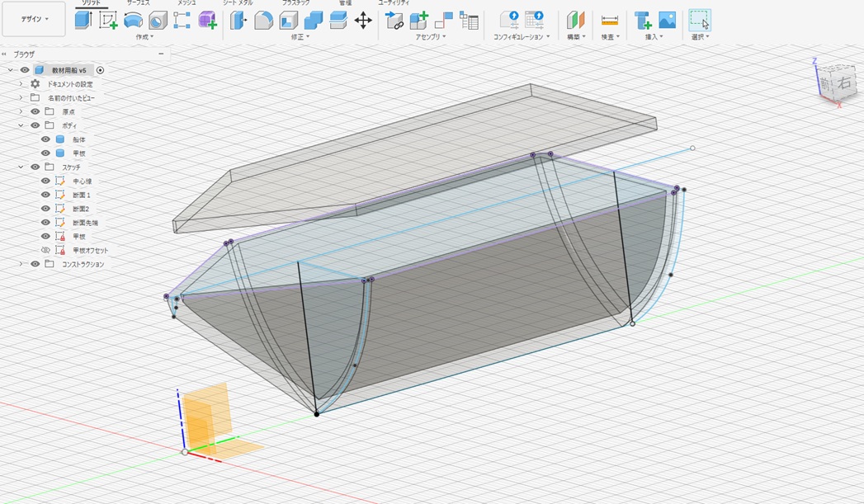Toggle visibility of the 甲板 body
864x504 pixels.
(45, 153)
